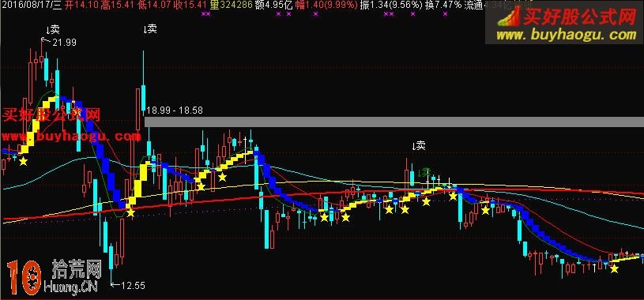This screenshot has height=300, width=644.
Task: Click the sell signal above the 18.99 candle
Action: (150, 28)
